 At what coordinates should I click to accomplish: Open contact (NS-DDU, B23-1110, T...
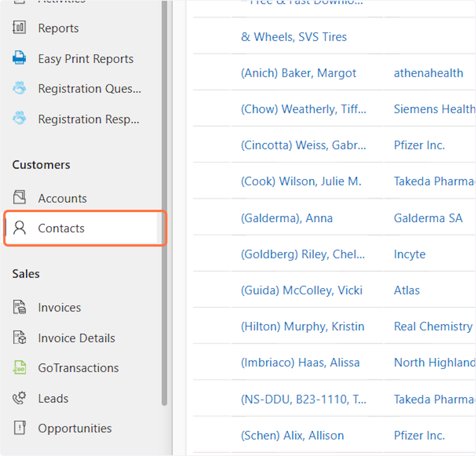(304, 399)
